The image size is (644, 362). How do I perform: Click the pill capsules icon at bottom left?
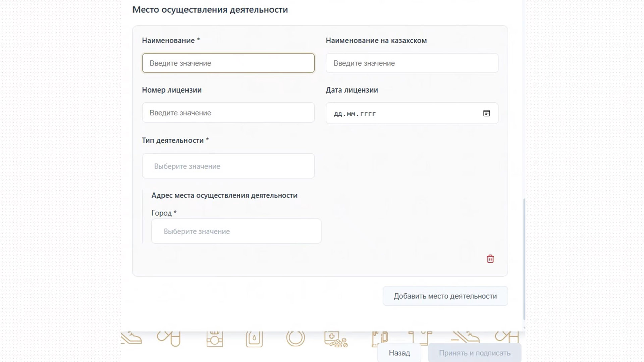coord(169,338)
